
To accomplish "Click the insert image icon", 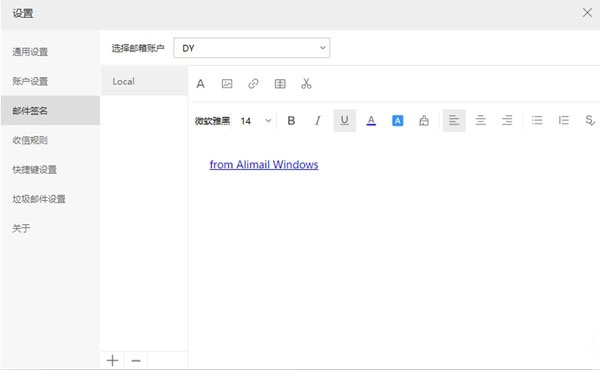I will [x=227, y=83].
